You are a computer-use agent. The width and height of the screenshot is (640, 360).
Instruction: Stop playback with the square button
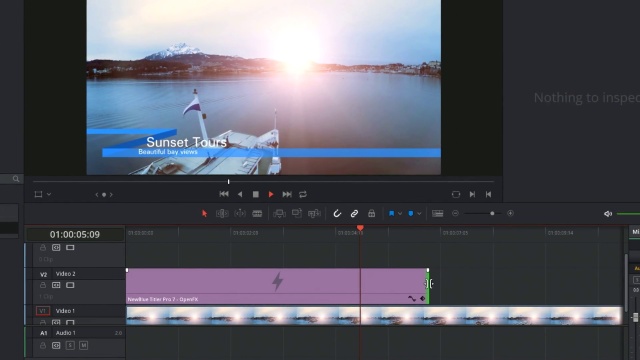click(256, 194)
